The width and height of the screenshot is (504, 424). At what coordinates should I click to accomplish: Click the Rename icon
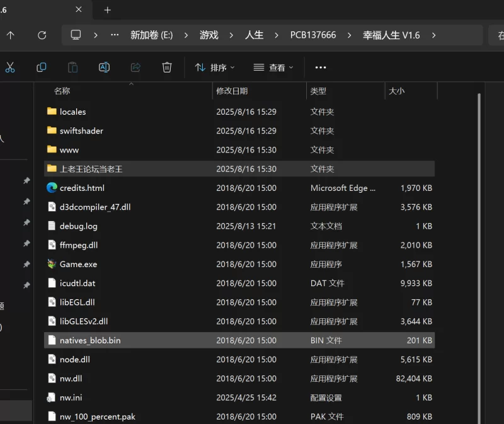[104, 67]
